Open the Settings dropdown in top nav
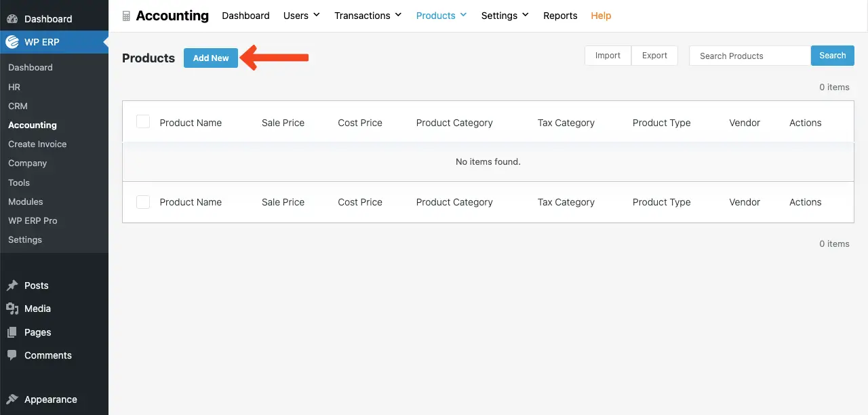Image resolution: width=868 pixels, height=415 pixels. click(x=505, y=16)
